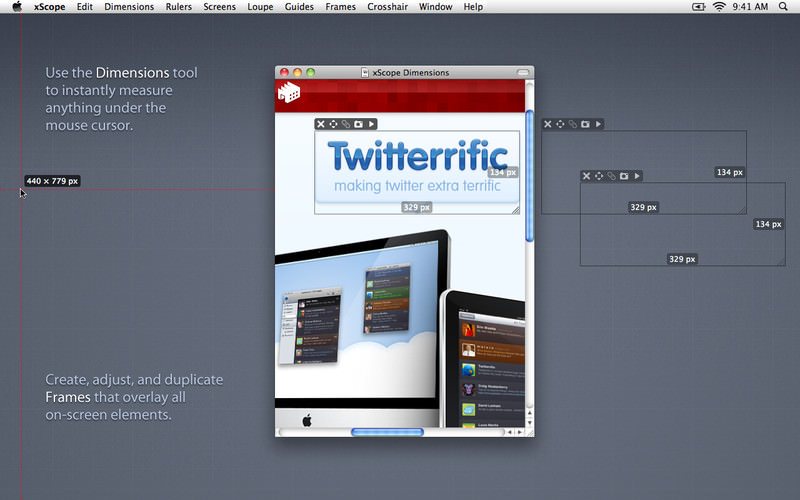
Task: Open the Rulers menu
Action: [x=179, y=7]
